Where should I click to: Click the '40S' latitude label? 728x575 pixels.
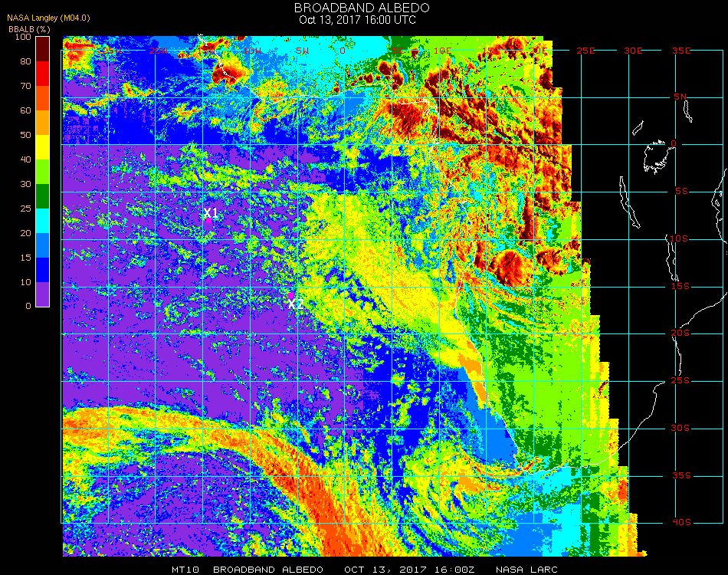[681, 523]
